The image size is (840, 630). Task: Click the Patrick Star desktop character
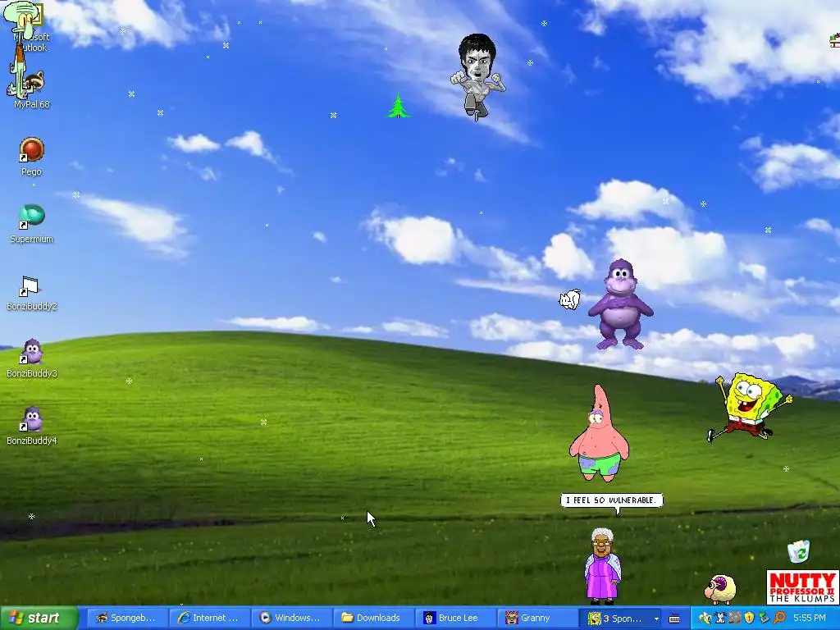[598, 433]
